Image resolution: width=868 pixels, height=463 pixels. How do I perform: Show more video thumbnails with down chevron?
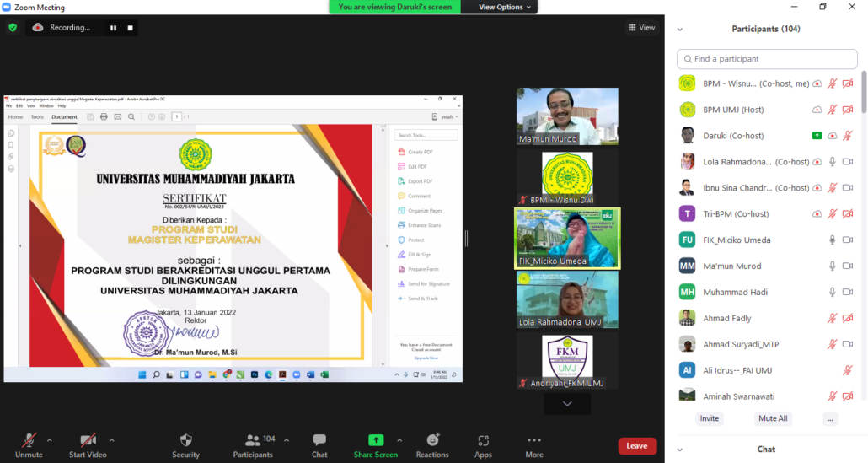[x=567, y=404]
